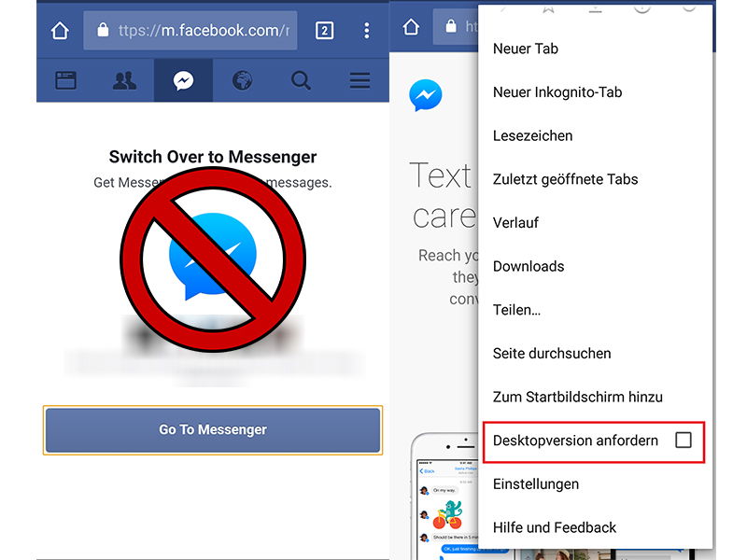Tap the home icon in right browser
Screen dimensions: 747x560
coord(411,27)
